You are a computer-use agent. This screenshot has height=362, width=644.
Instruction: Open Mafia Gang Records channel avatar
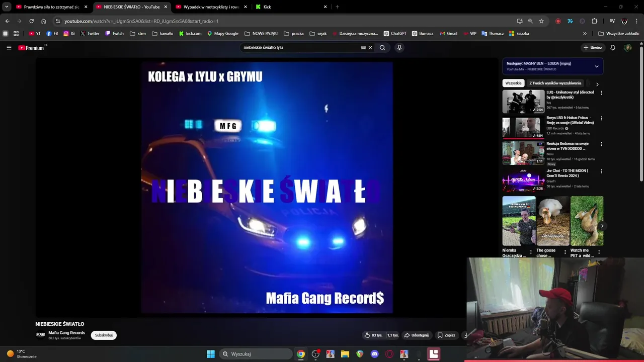(x=40, y=335)
